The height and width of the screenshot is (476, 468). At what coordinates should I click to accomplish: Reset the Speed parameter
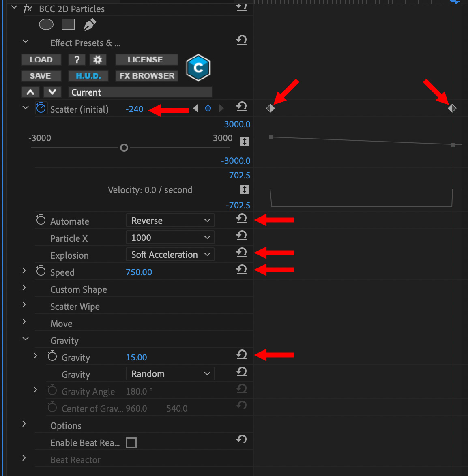coord(241,270)
